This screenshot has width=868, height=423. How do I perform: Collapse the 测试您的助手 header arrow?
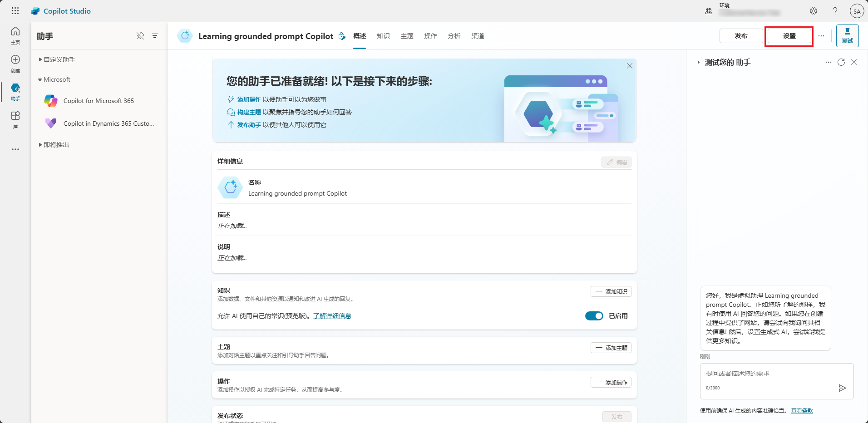coord(699,62)
